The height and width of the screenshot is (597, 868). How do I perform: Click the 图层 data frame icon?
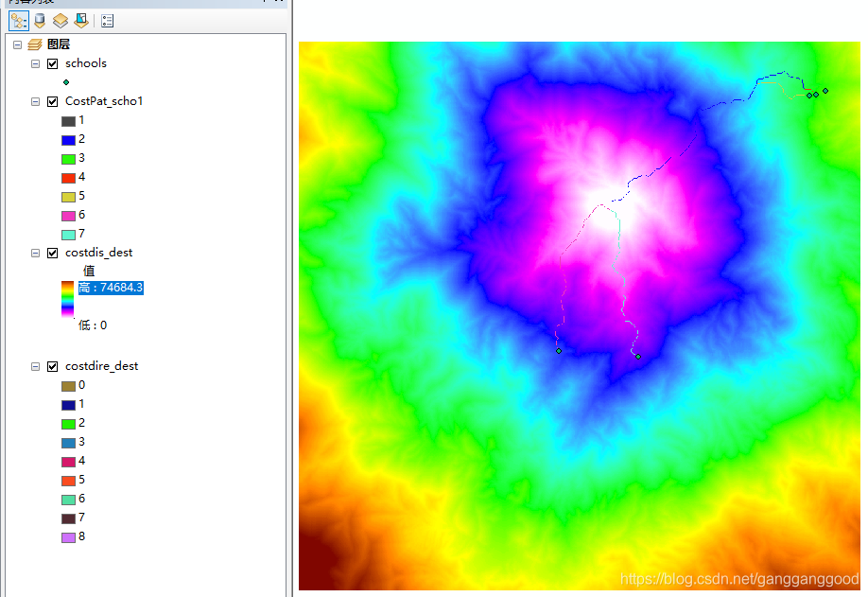35,44
